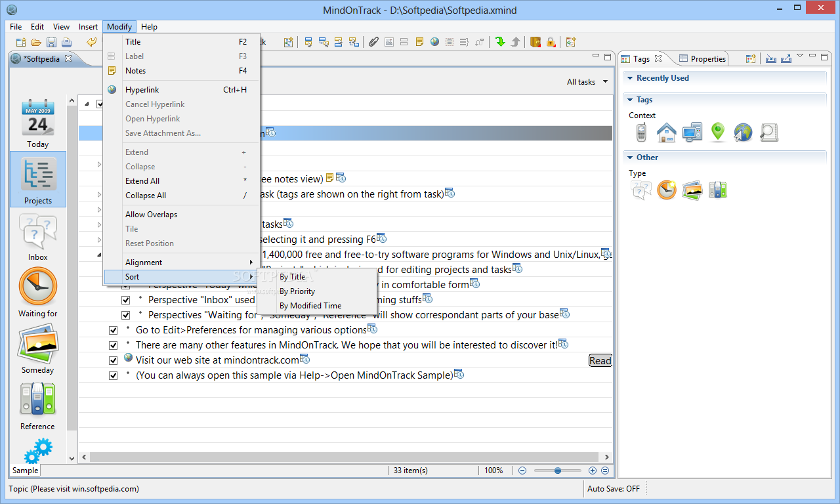Screen dimensions: 840x504
Task: Select the green location pin tag
Action: click(x=718, y=133)
